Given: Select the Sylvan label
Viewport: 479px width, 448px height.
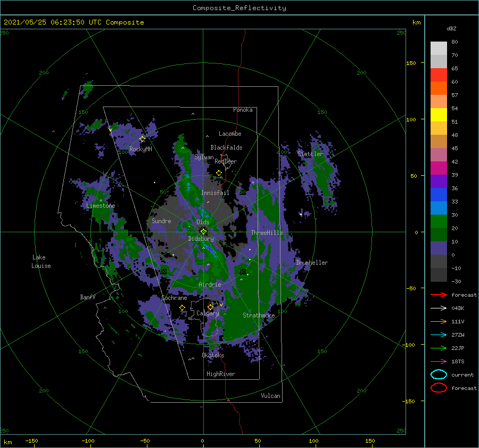Looking at the screenshot, I should coord(204,157).
